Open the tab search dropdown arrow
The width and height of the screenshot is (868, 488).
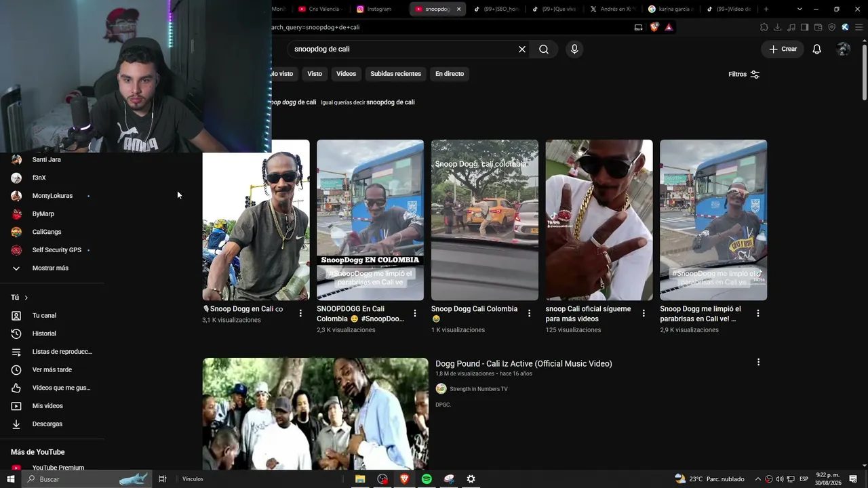point(800,9)
